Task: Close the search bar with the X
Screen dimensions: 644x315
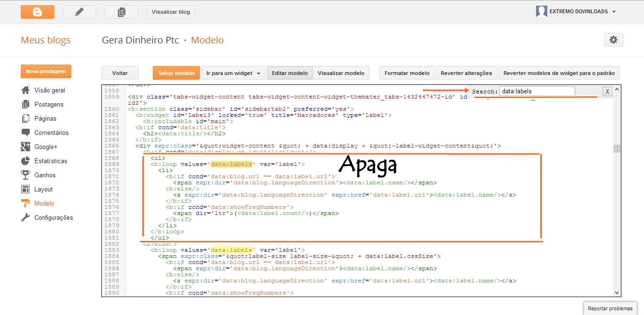Action: click(x=607, y=91)
